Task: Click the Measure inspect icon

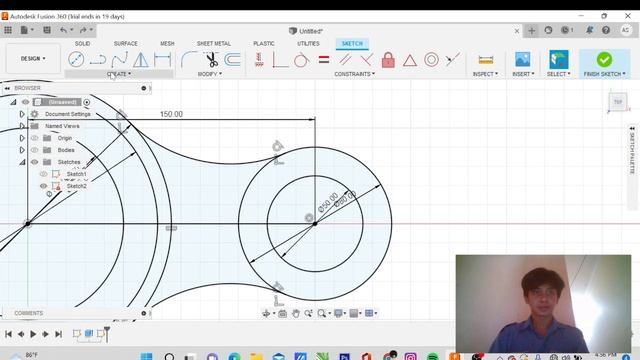Action: [485, 60]
